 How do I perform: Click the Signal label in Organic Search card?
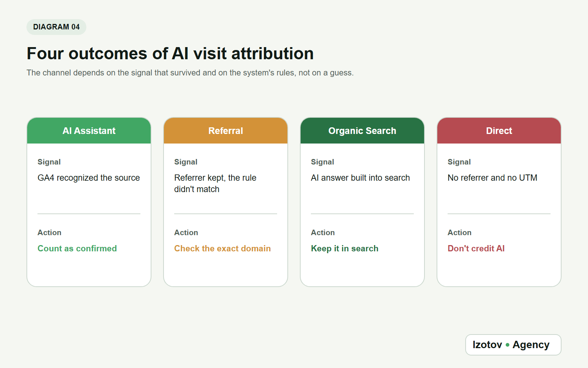(322, 162)
